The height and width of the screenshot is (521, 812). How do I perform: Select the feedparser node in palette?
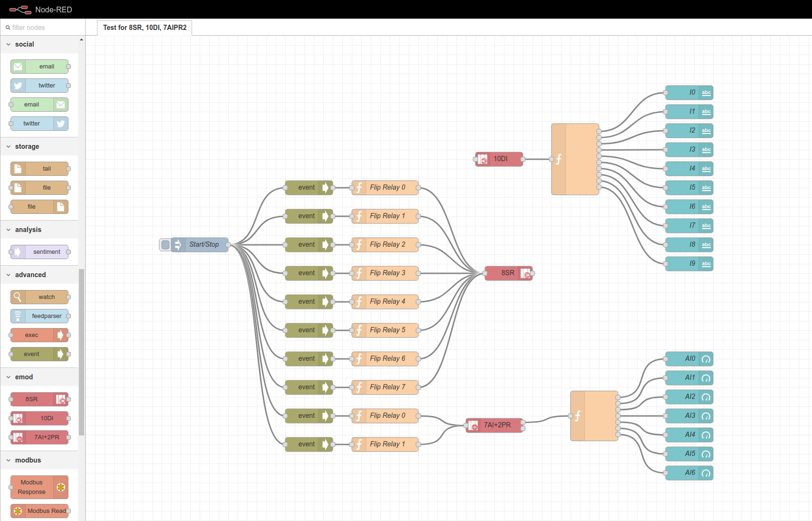tap(39, 316)
